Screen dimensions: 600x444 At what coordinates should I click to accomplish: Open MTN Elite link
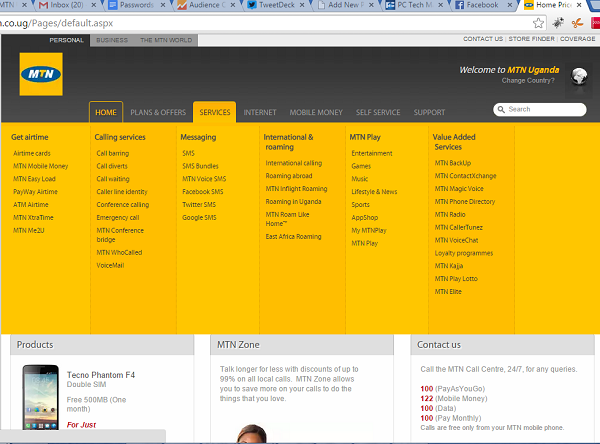(x=448, y=292)
